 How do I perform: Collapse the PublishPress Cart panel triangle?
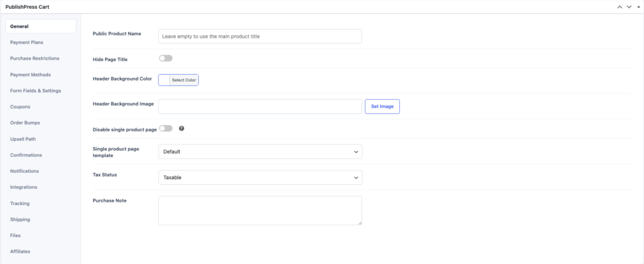[x=638, y=7]
